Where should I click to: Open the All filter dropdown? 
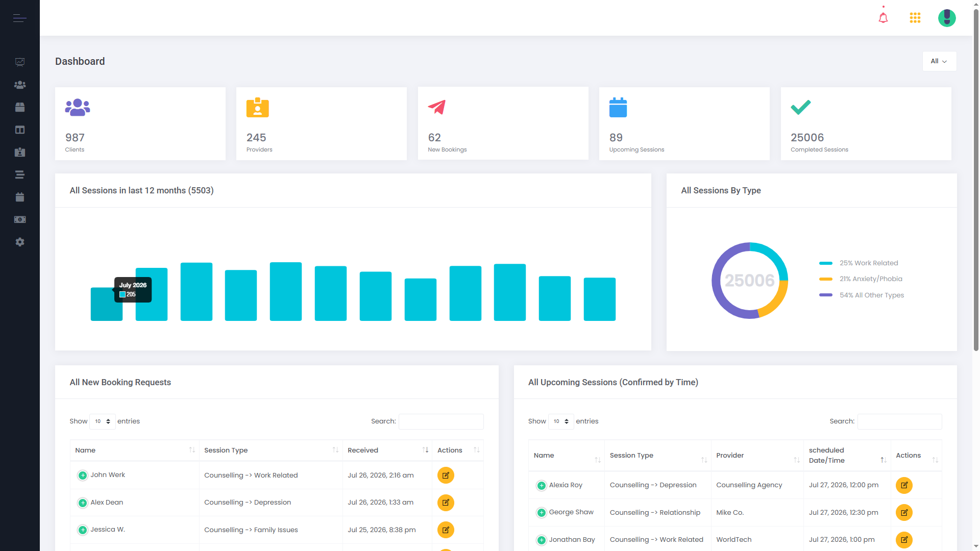(939, 61)
